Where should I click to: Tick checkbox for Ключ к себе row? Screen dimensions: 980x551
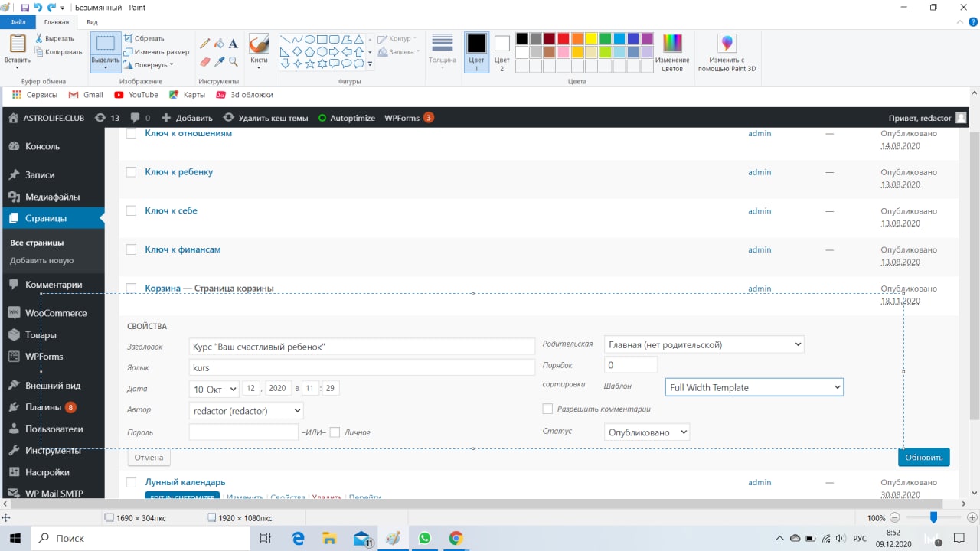coord(131,210)
